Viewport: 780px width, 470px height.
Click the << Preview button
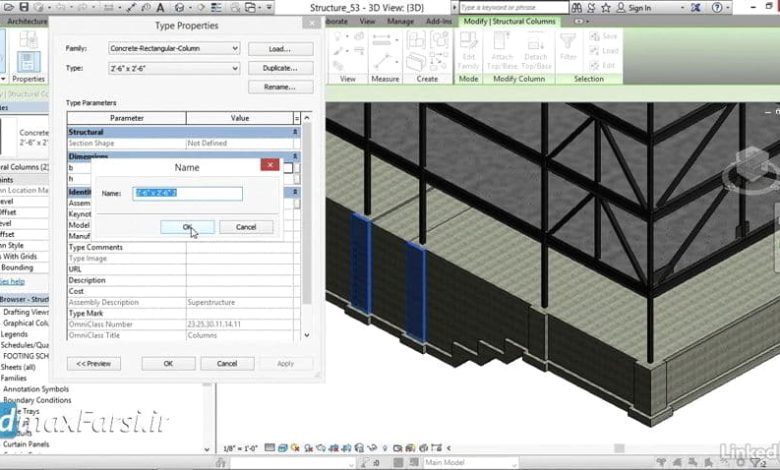click(94, 364)
